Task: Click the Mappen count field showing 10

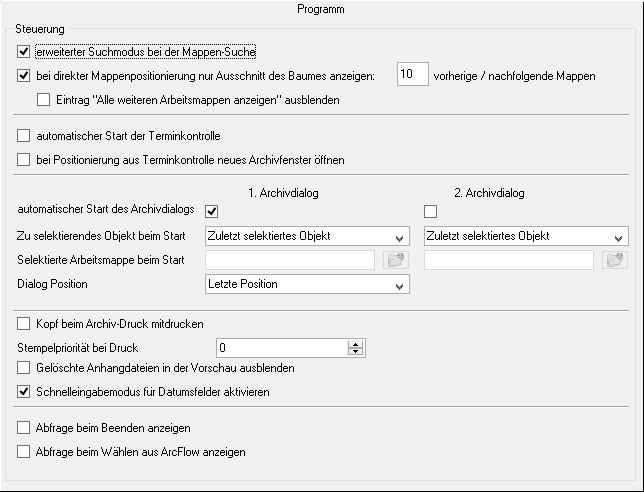Action: tap(413, 74)
